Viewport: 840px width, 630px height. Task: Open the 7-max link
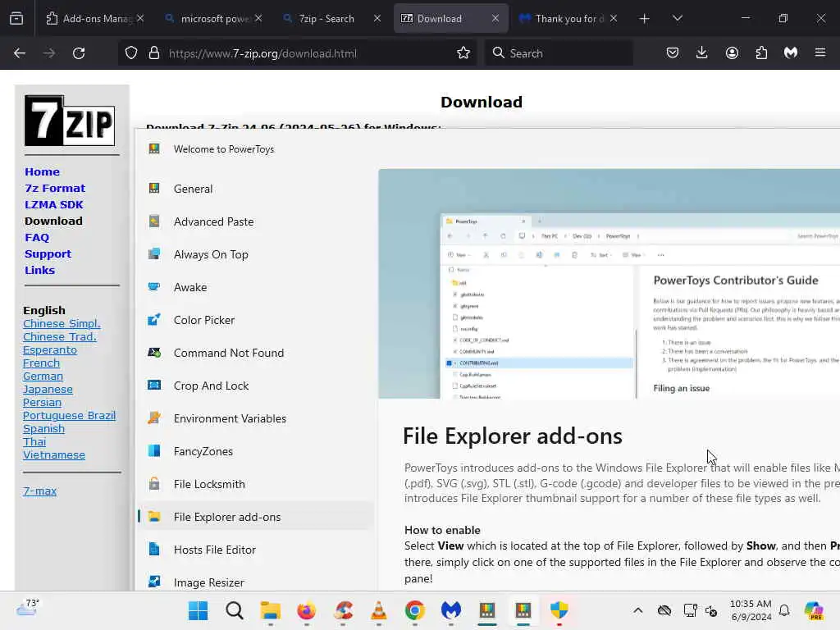click(39, 491)
